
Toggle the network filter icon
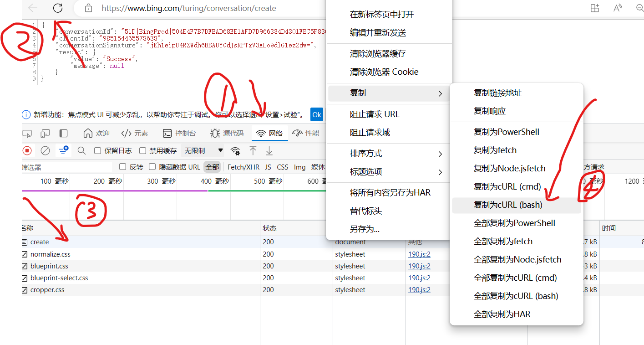point(63,150)
